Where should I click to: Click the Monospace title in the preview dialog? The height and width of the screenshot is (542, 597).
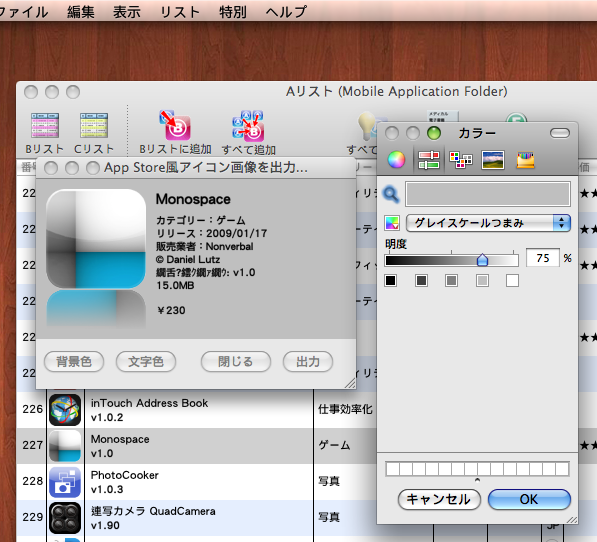point(193,199)
